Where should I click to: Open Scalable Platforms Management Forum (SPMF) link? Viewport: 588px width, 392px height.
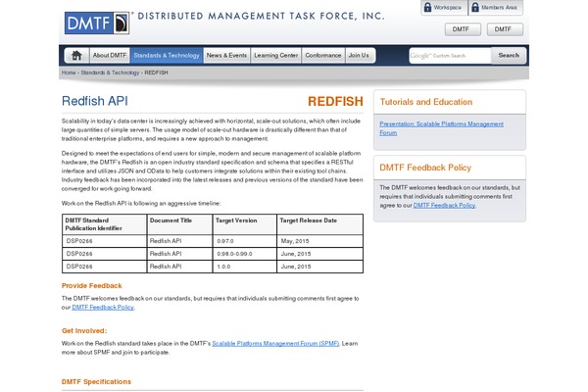[275, 344]
